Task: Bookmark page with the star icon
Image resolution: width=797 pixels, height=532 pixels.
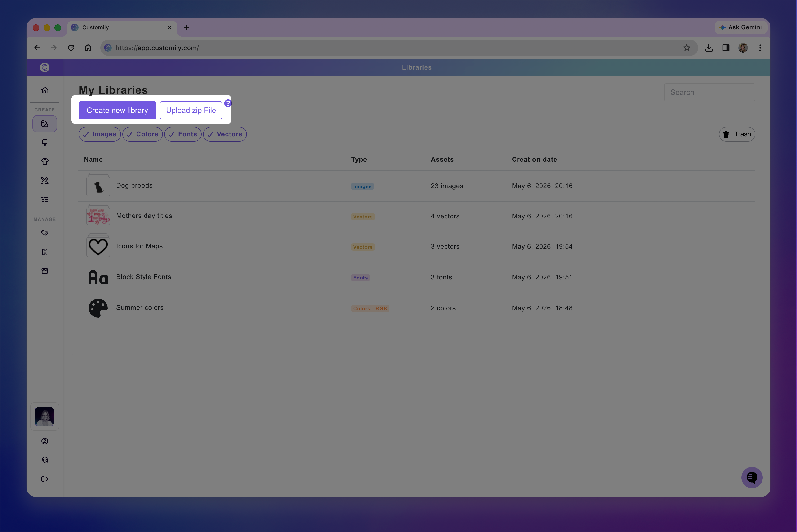Action: [687, 48]
